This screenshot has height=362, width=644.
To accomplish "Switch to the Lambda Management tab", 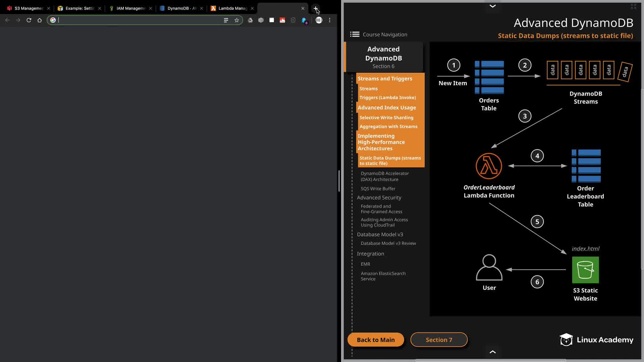I will tap(232, 8).
